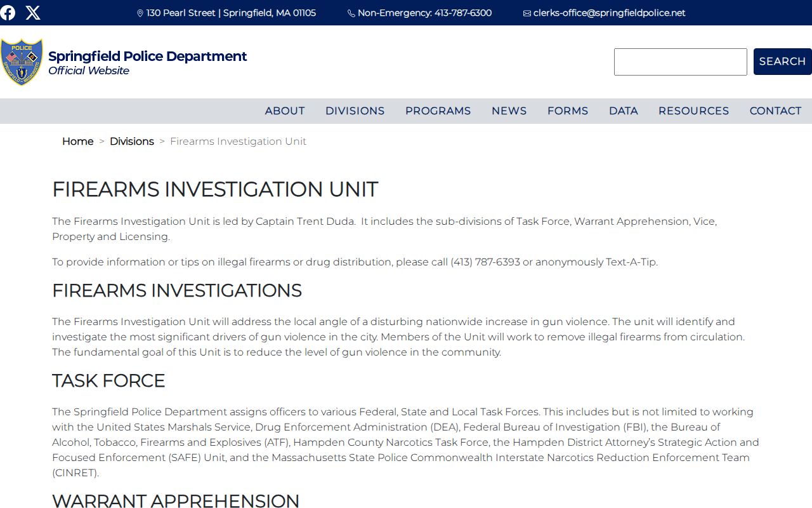
Task: Open the RESOURCES menu
Action: 693,110
